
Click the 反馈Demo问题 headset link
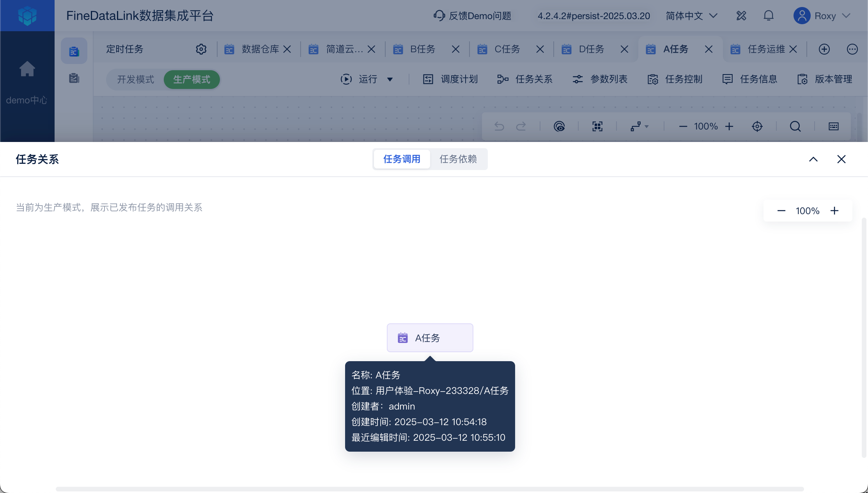pyautogui.click(x=472, y=16)
